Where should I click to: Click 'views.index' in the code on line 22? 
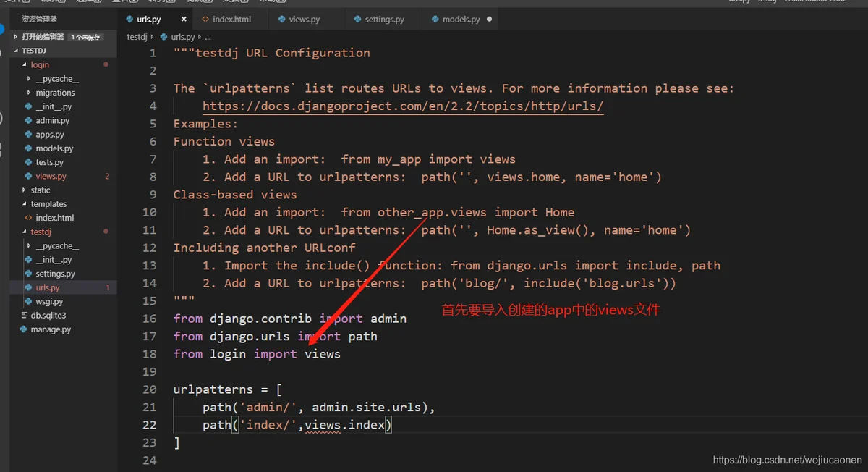coord(344,425)
